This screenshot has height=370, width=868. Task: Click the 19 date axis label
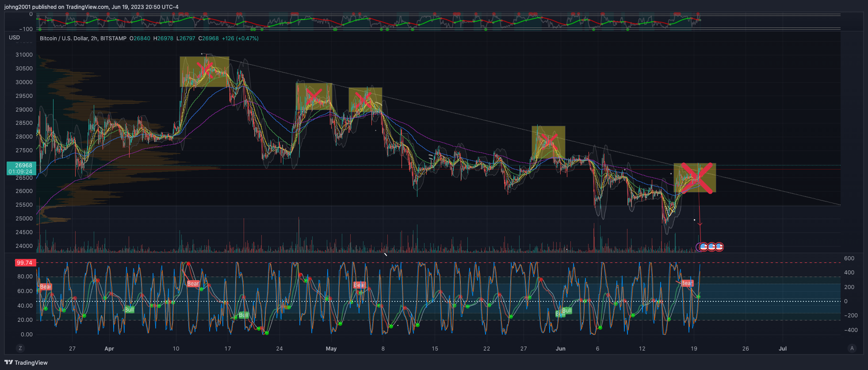coord(694,349)
